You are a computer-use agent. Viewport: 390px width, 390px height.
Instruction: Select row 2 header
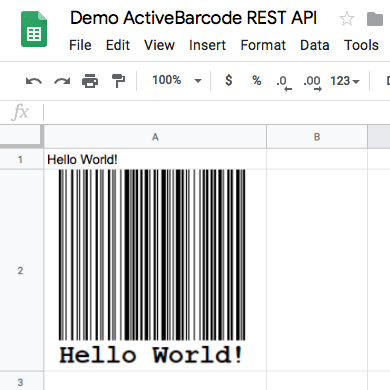[20, 270]
